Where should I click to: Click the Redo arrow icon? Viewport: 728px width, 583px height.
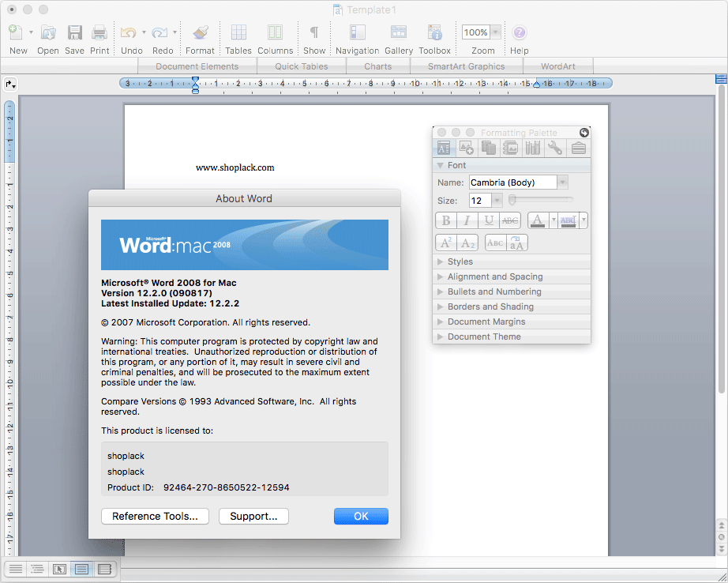pyautogui.click(x=159, y=32)
